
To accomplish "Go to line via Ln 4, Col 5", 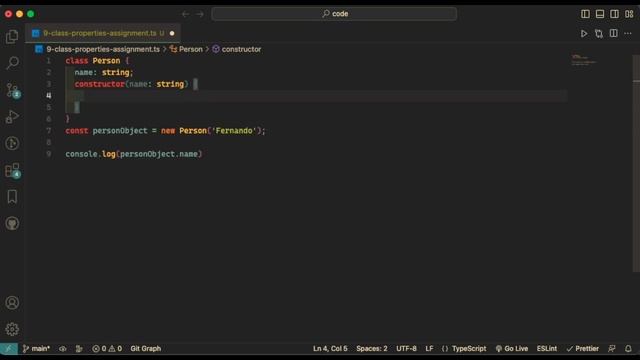I will (330, 349).
